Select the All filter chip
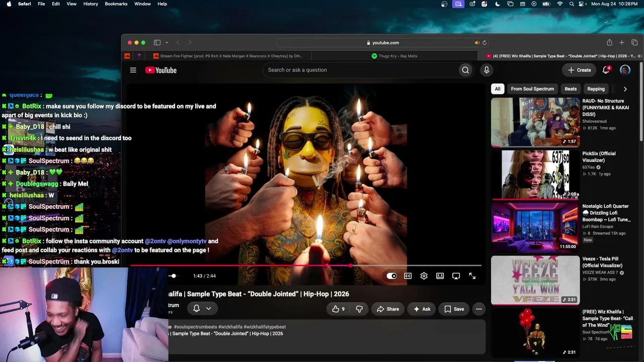The width and height of the screenshot is (644, 362). (x=497, y=89)
